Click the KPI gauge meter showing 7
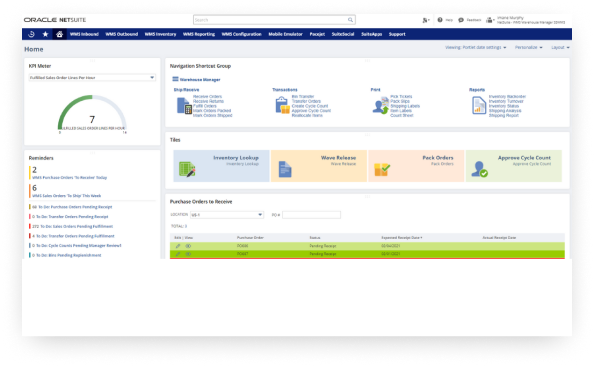This screenshot has height=367, width=594. (92, 113)
